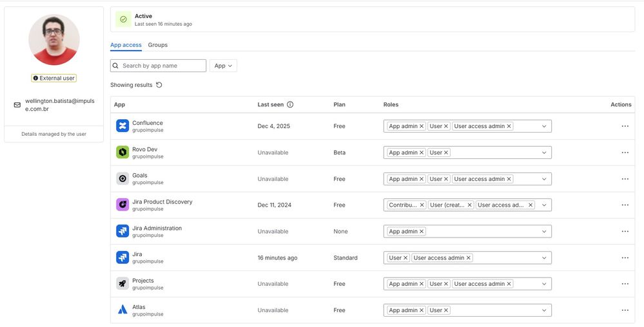Expand Jira Administration roles dropdown
The image size is (644, 327).
(x=544, y=231)
